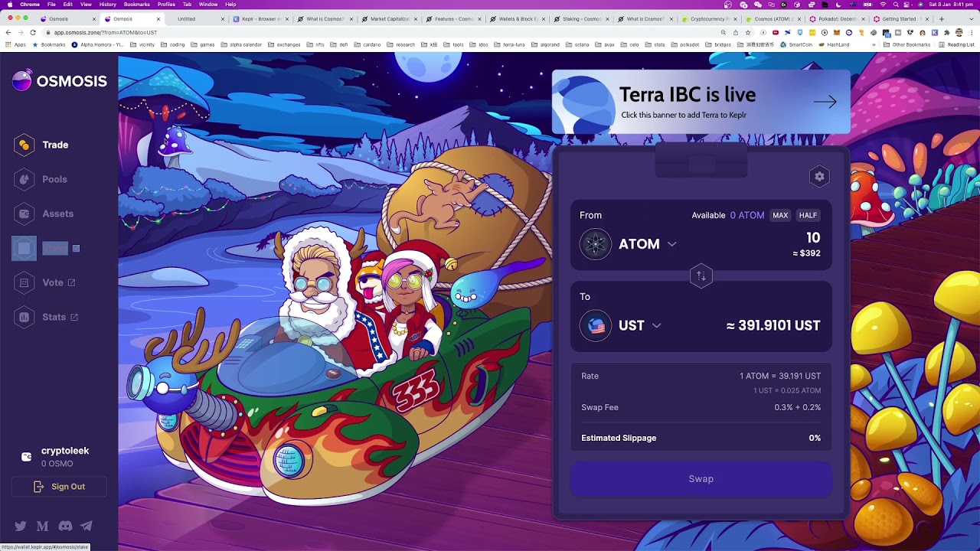The height and width of the screenshot is (551, 980).
Task: Open the Alpha Homora bookmark
Action: tap(97, 44)
